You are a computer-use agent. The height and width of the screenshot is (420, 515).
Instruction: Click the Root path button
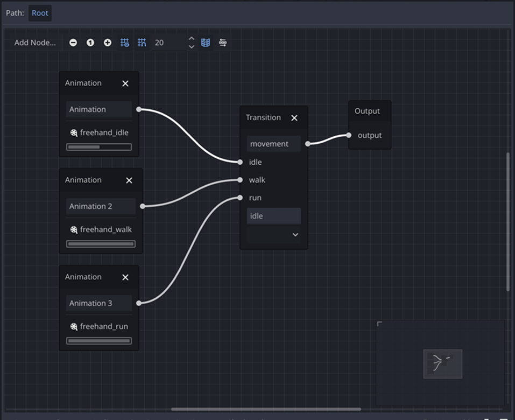coord(40,13)
